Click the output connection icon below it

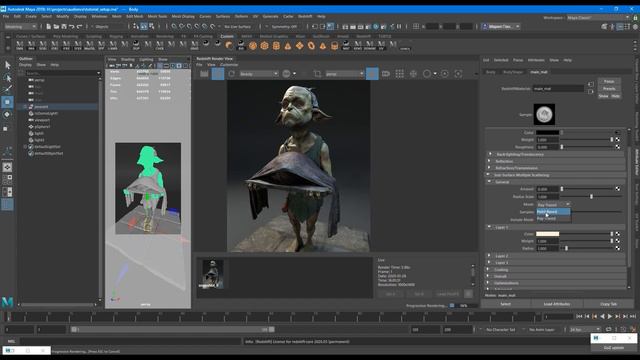point(591,92)
